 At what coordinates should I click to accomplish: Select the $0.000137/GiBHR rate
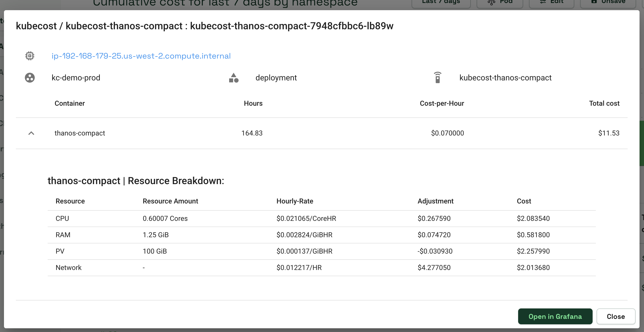tap(305, 251)
